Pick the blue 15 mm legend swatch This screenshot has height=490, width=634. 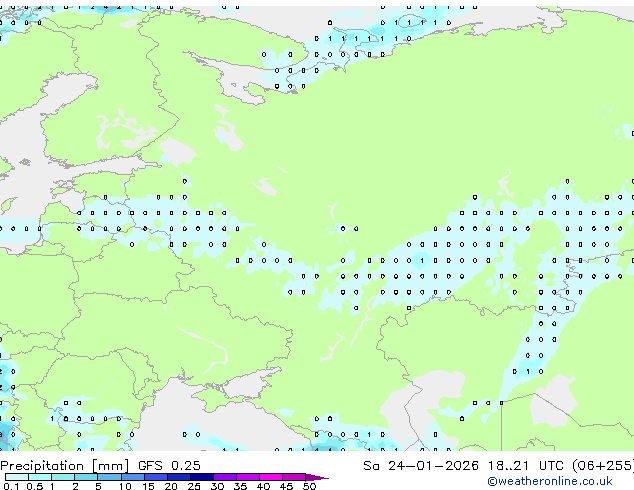click(x=156, y=477)
